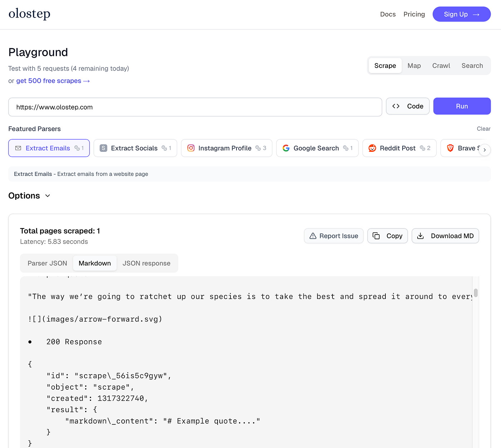Click the credits coin icon on Instagram Profile

click(258, 148)
